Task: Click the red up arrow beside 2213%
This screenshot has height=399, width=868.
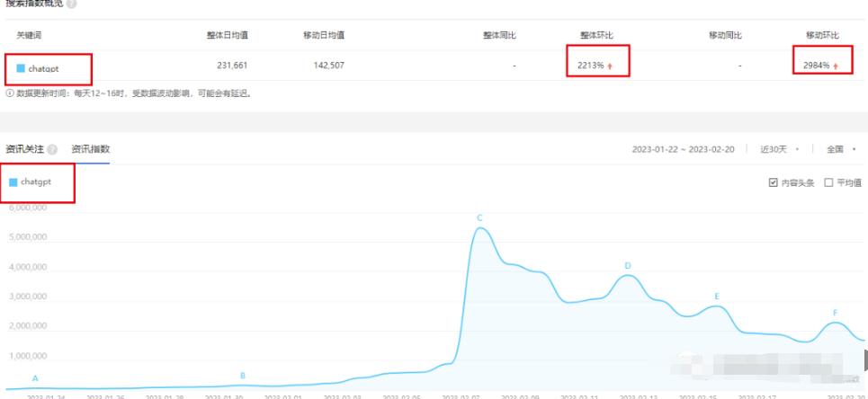Action: (612, 66)
